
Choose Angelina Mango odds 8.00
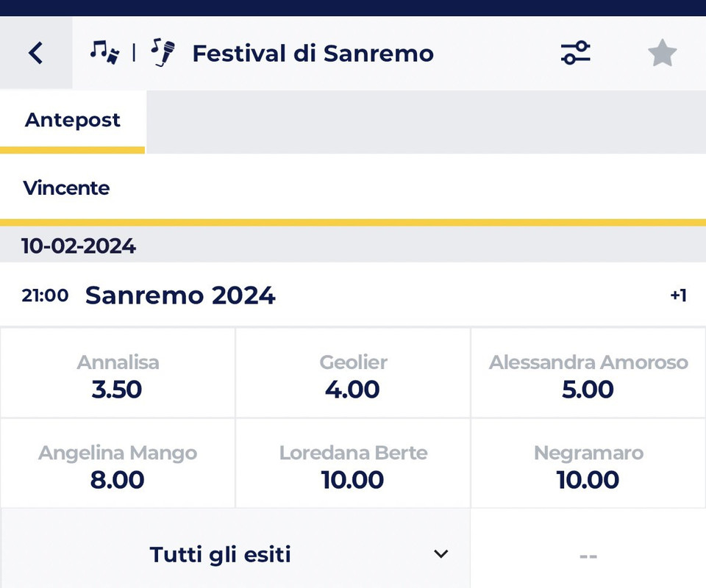tap(118, 465)
